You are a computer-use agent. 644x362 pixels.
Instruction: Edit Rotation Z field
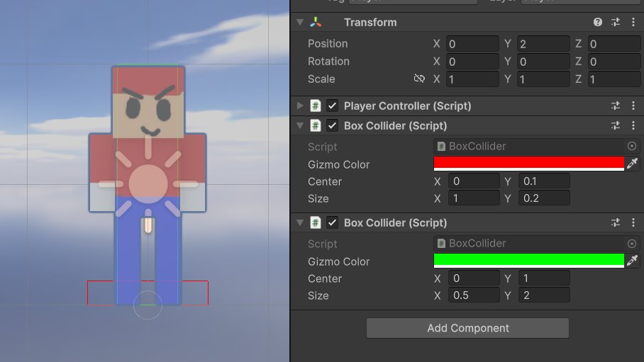[614, 62]
